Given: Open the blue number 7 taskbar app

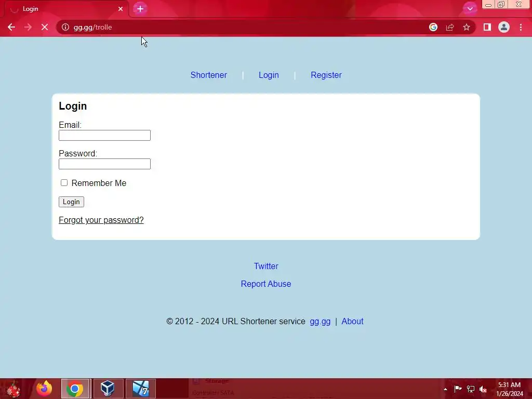Looking at the screenshot, I should [x=141, y=389].
